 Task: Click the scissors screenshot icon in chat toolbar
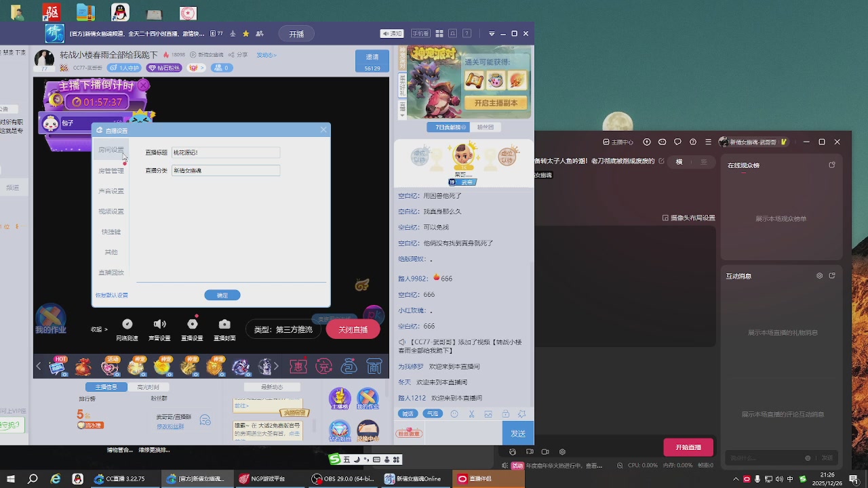471,414
